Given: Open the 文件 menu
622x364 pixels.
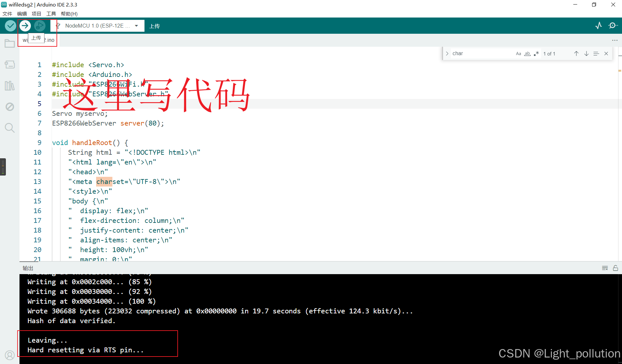Looking at the screenshot, I should click(7, 14).
